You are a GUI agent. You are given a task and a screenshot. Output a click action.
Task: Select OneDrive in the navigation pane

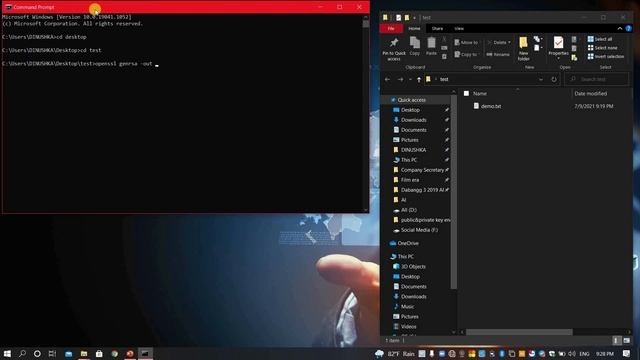tap(408, 243)
